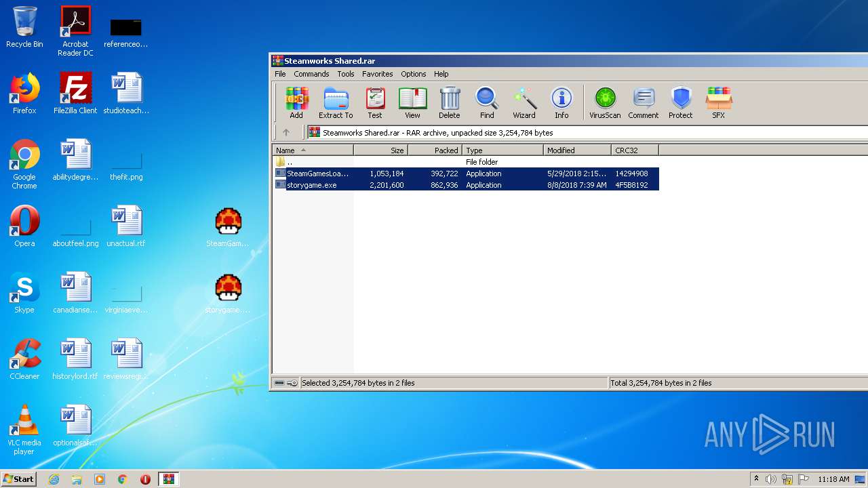Start VirusScan on the archive
Screen dimensions: 868x488
[x=605, y=103]
